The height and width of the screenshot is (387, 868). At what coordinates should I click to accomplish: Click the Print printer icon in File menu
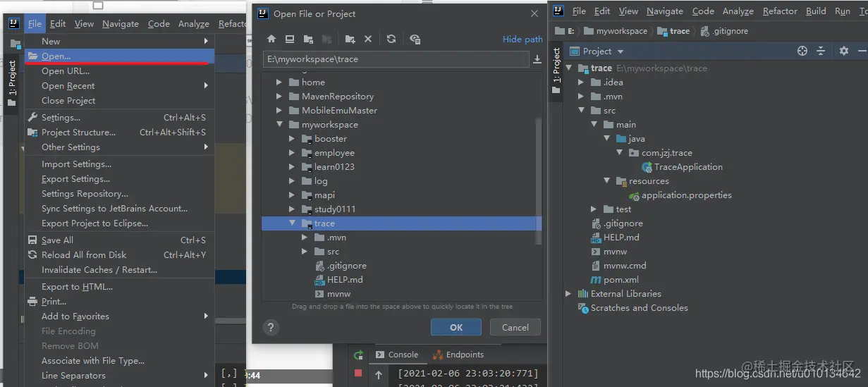point(32,301)
